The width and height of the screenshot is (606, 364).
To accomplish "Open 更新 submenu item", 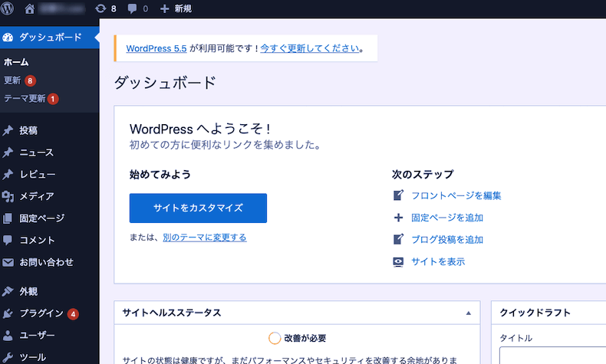I will (x=12, y=80).
